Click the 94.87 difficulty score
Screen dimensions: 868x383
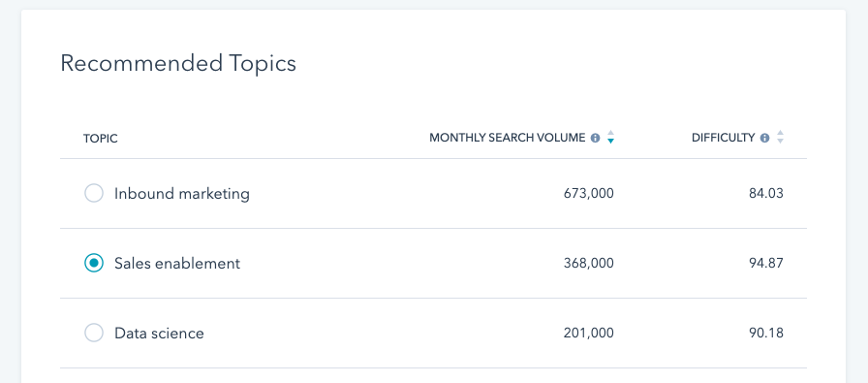(x=766, y=264)
